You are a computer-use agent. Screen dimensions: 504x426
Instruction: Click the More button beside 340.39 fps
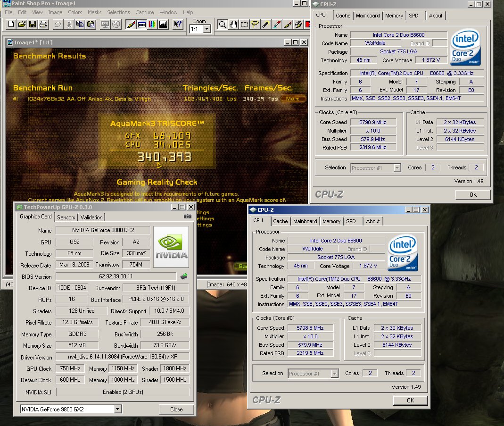[x=293, y=99]
